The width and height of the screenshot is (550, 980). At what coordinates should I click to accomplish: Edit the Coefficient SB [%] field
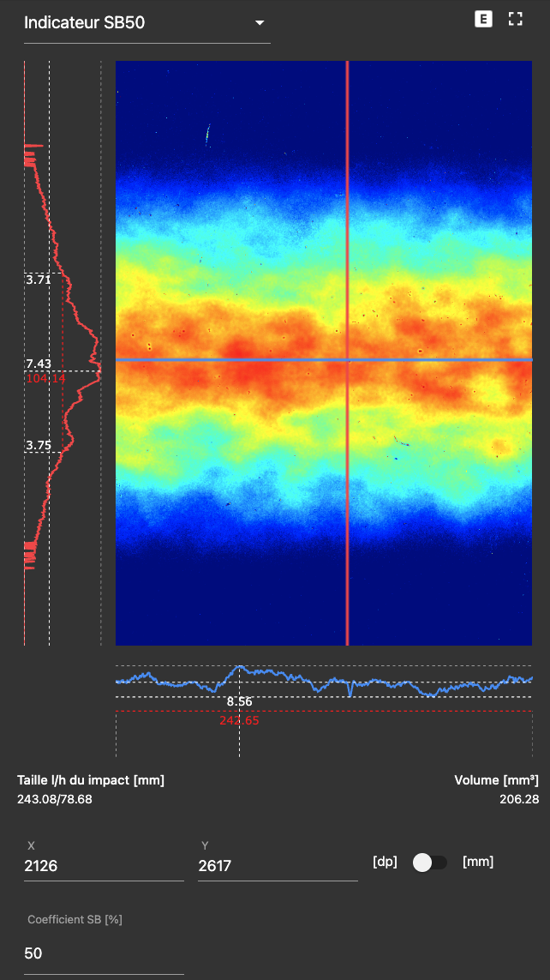[103, 953]
